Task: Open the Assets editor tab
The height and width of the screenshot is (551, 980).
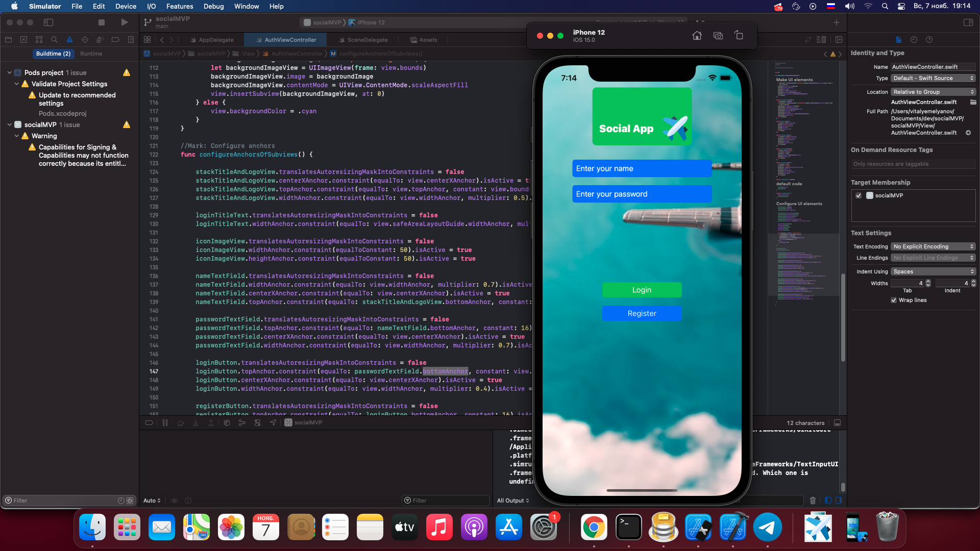Action: click(424, 40)
